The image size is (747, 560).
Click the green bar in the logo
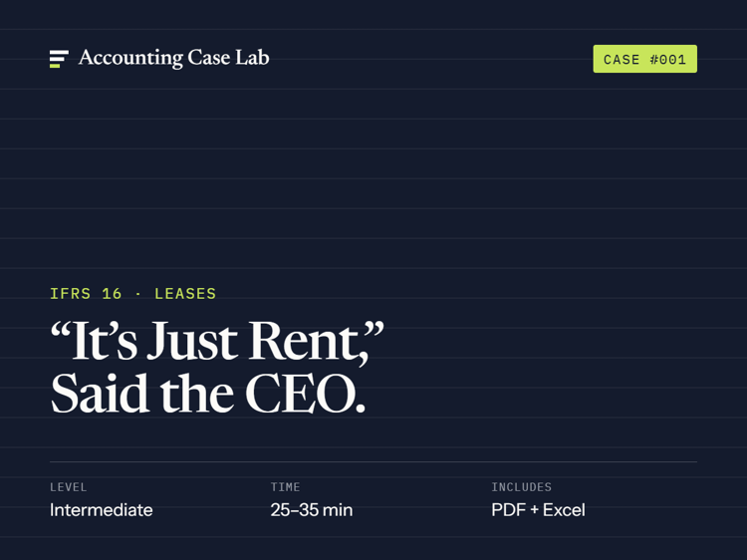[55, 66]
